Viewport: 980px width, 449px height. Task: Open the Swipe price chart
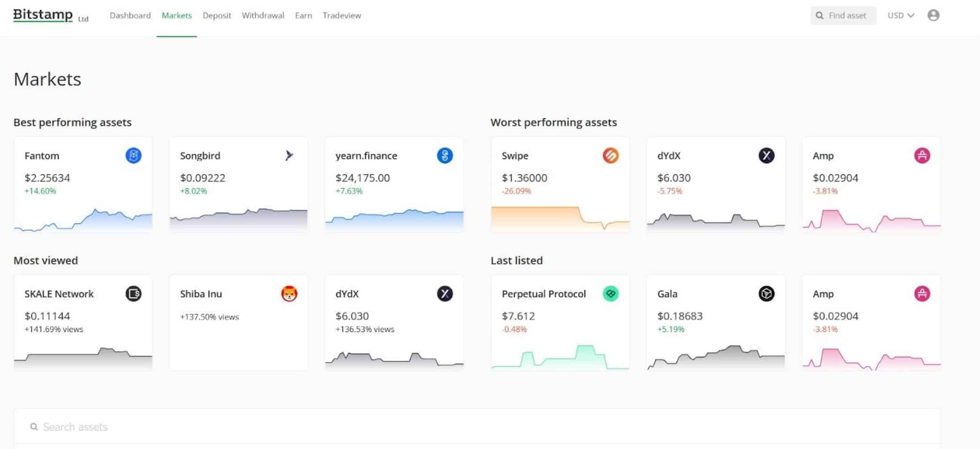pyautogui.click(x=560, y=219)
